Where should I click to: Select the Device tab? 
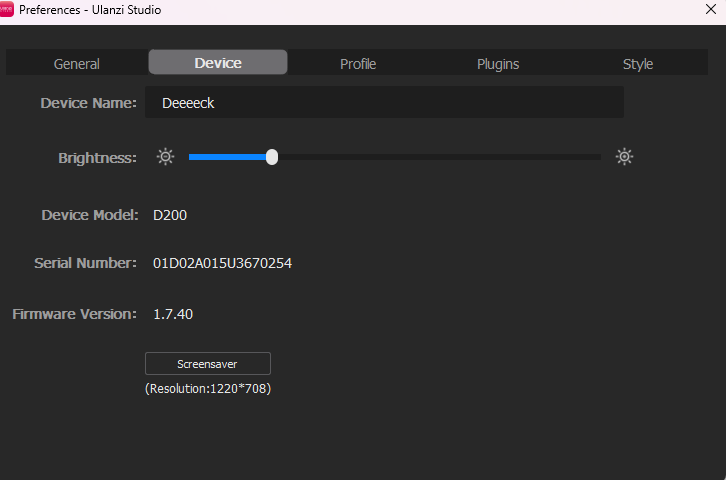point(218,62)
